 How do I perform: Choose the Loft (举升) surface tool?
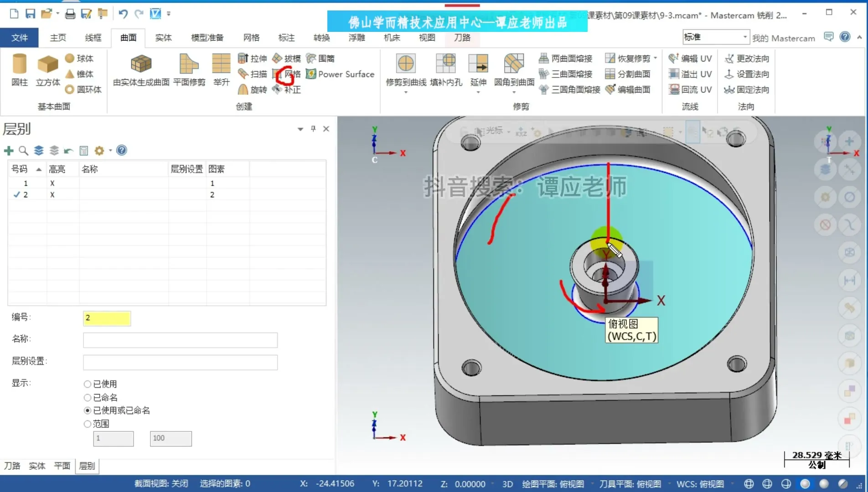pos(221,69)
